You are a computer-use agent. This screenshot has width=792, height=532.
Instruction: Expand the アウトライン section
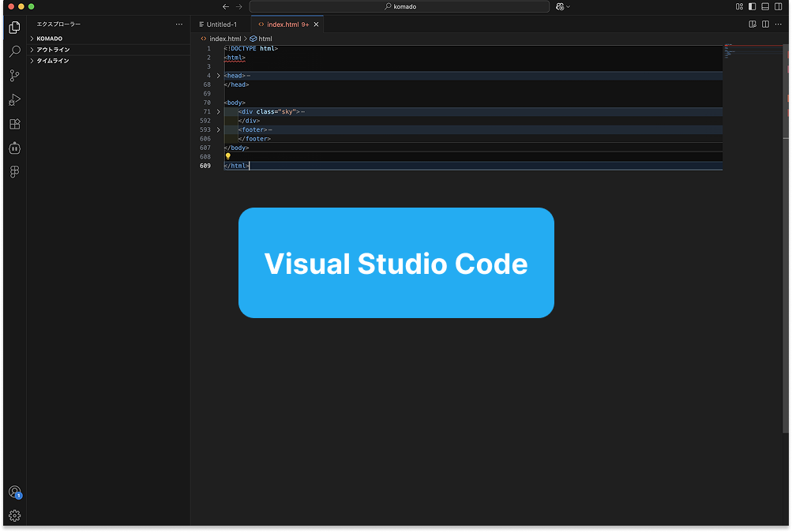point(109,50)
